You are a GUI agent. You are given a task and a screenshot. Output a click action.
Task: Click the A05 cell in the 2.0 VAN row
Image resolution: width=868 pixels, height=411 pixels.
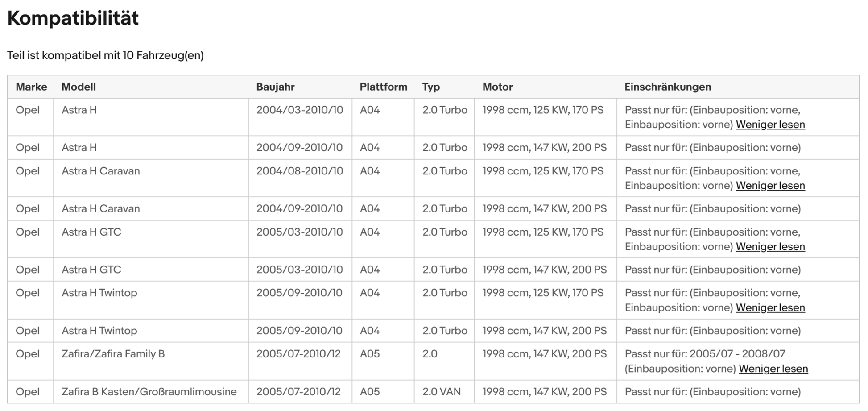370,392
